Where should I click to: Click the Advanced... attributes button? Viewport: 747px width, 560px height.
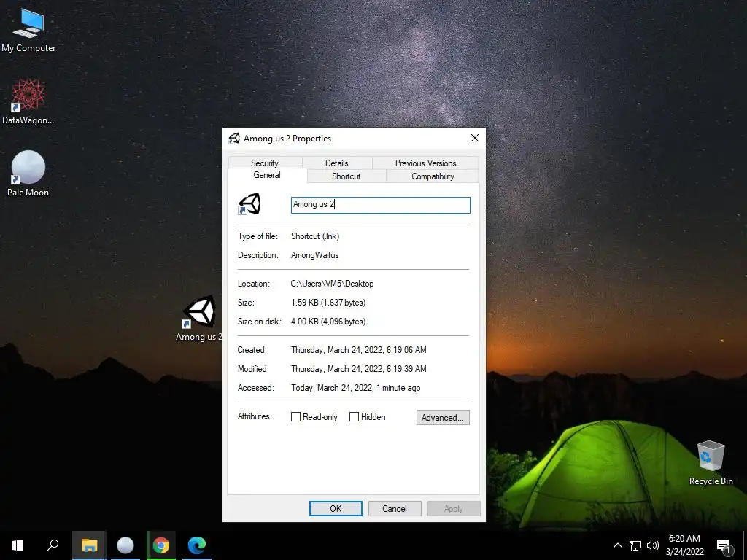click(x=443, y=418)
